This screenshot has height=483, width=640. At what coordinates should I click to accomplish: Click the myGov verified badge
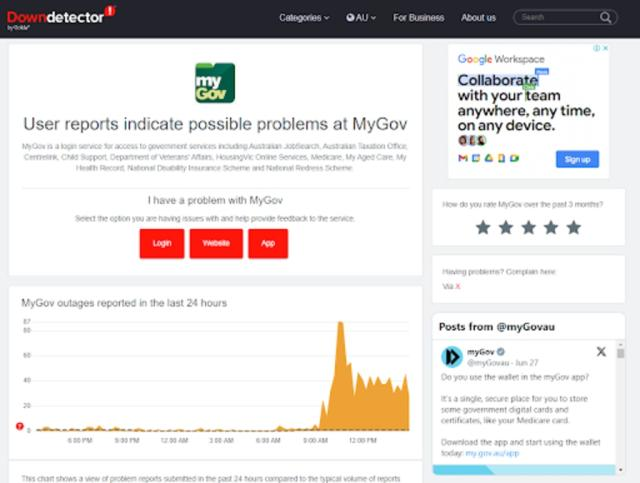501,352
